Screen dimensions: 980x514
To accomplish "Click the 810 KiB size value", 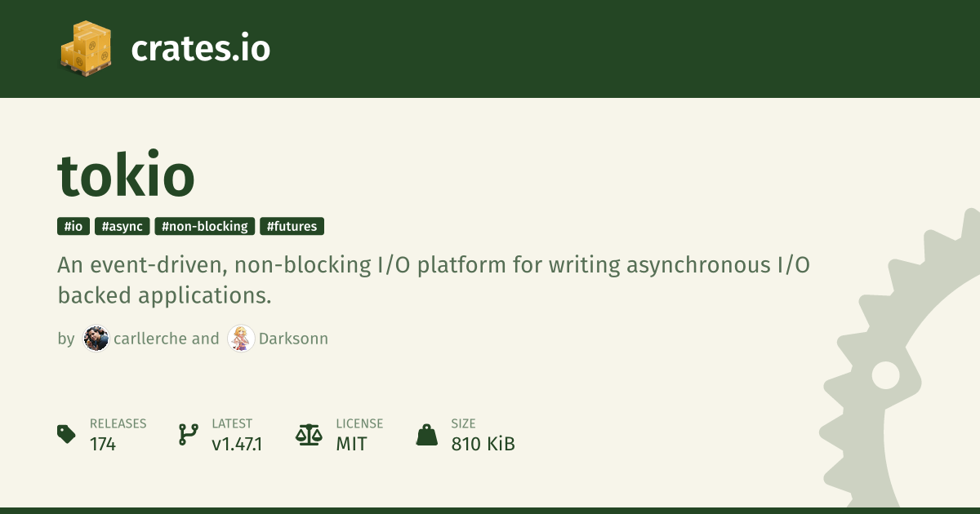I will point(483,444).
